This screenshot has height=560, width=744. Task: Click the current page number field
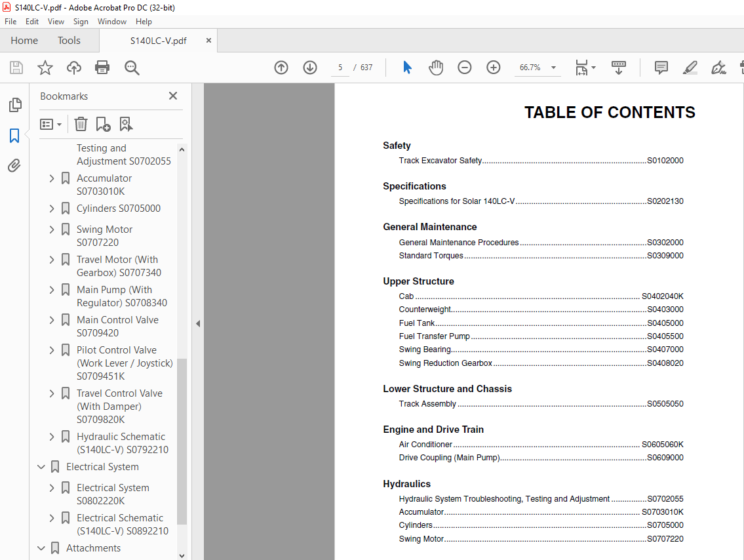tap(340, 68)
